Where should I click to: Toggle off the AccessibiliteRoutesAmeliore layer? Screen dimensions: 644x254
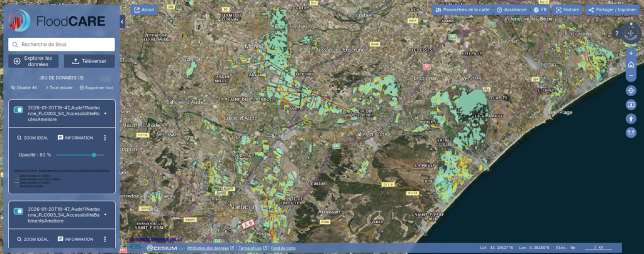click(18, 110)
